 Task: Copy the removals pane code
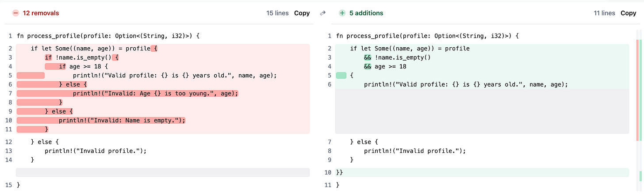[302, 13]
